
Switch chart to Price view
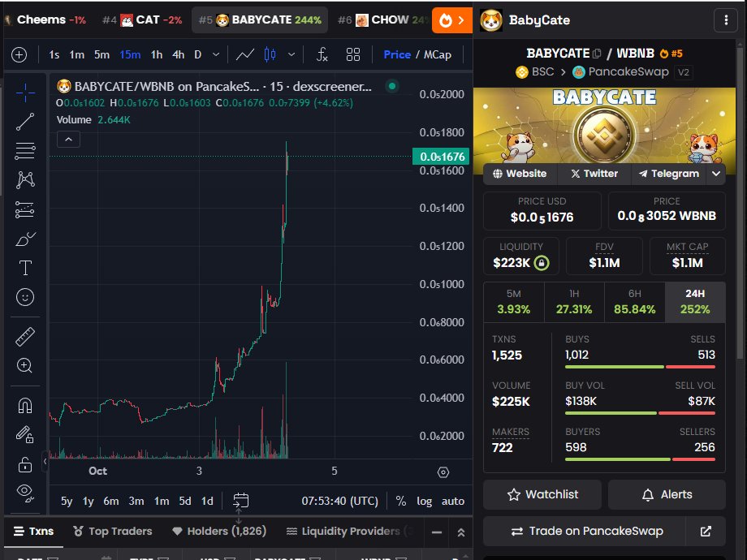(397, 54)
